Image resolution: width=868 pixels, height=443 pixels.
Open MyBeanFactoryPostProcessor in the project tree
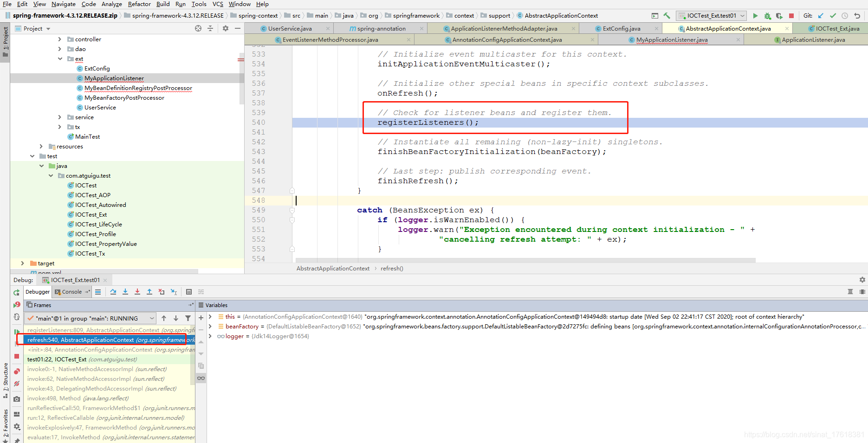click(124, 98)
